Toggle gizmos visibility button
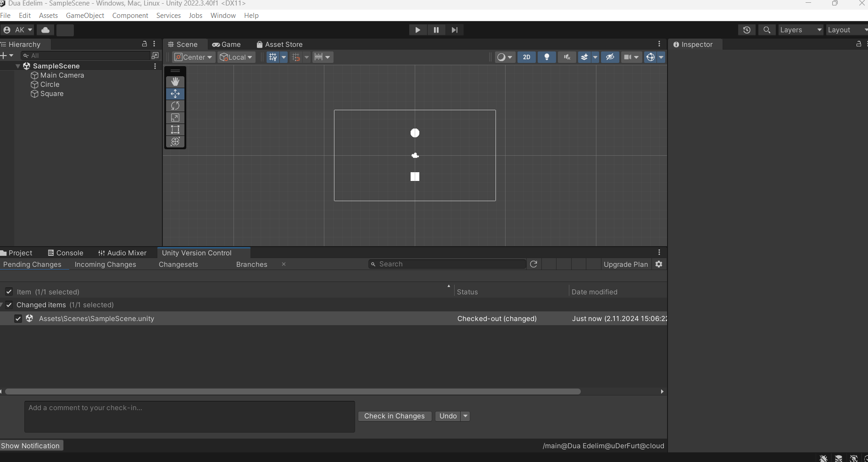The width and height of the screenshot is (868, 462). tap(651, 57)
